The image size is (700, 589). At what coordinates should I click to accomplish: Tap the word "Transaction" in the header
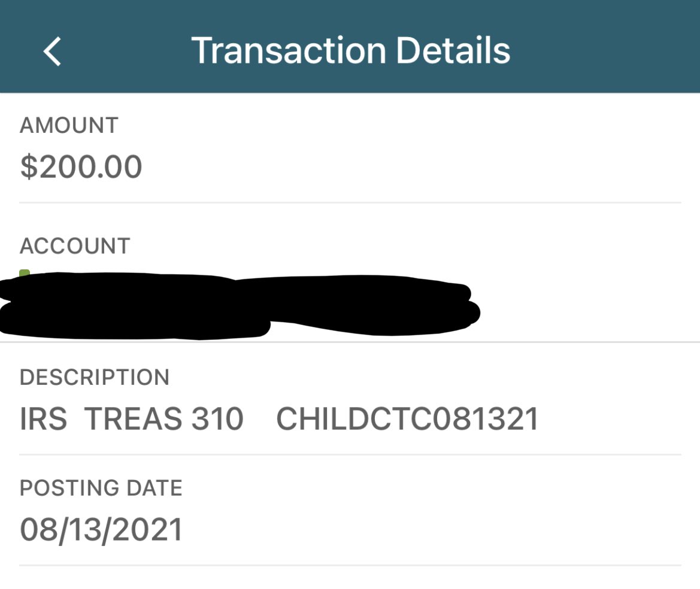click(x=288, y=51)
